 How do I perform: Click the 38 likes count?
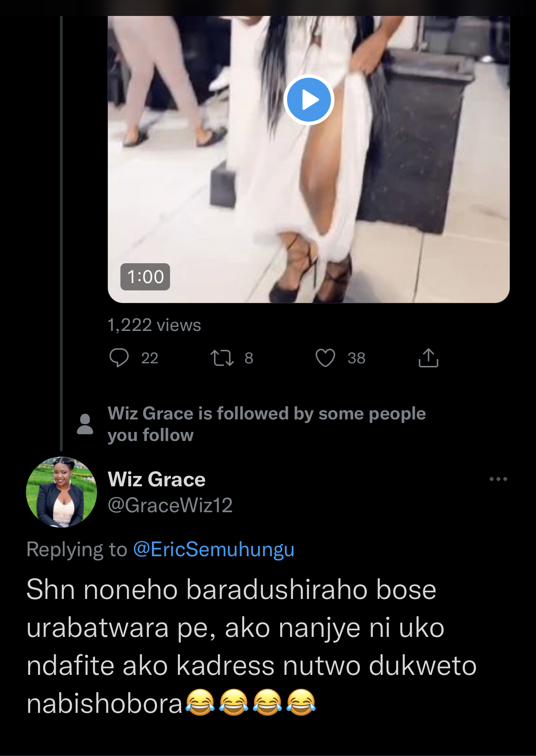click(x=356, y=358)
